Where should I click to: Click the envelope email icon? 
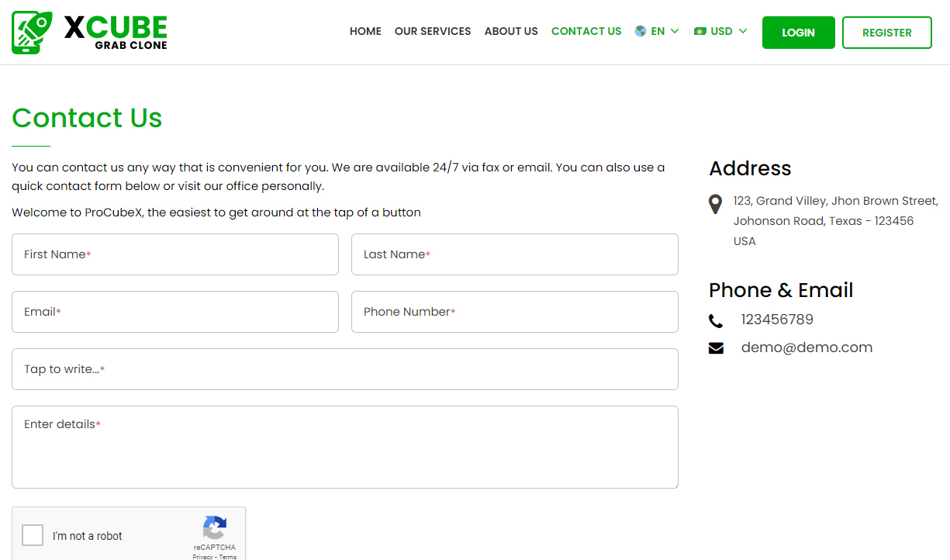[716, 348]
